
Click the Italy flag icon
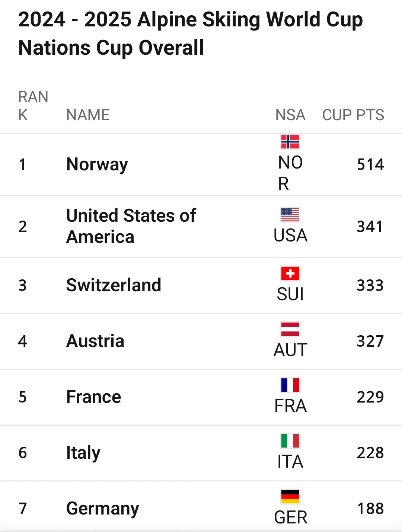point(290,441)
